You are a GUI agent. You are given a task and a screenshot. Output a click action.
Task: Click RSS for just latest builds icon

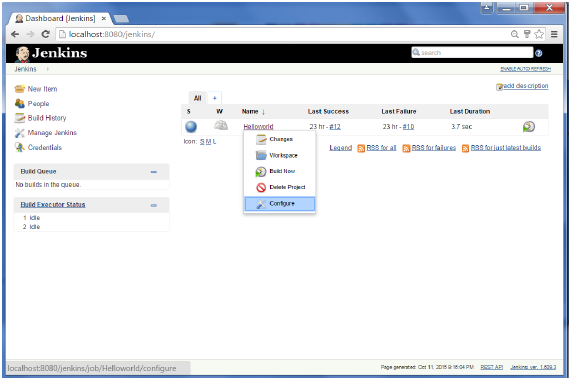click(465, 148)
